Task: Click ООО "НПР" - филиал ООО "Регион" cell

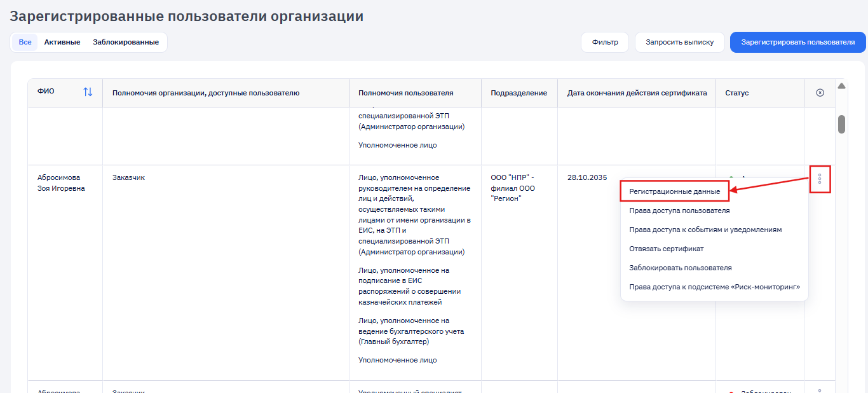Action: pyautogui.click(x=514, y=188)
